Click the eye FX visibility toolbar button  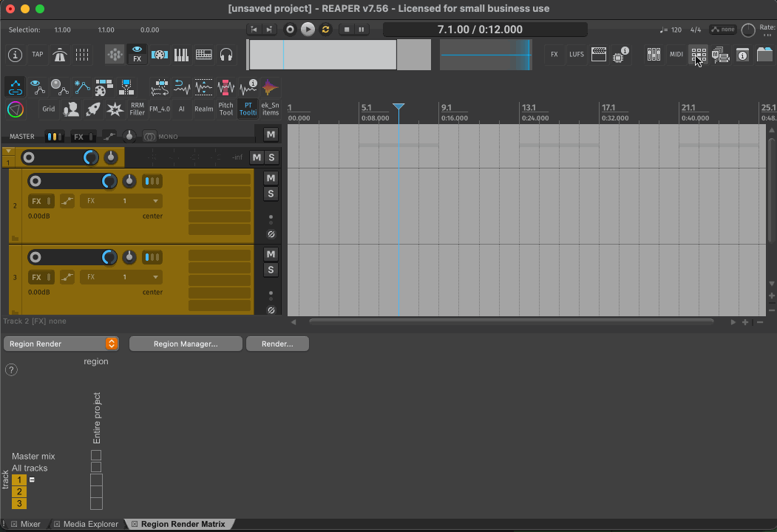[138, 54]
